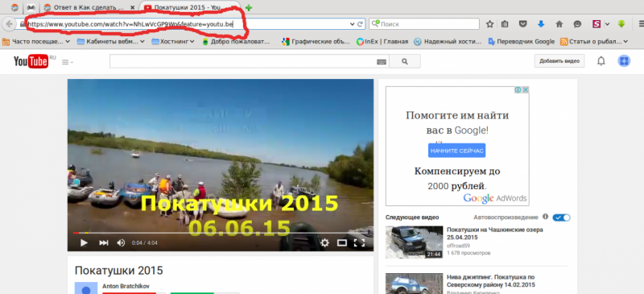This screenshot has height=294, width=644.
Task: Play the video with the play button
Action: [84, 243]
